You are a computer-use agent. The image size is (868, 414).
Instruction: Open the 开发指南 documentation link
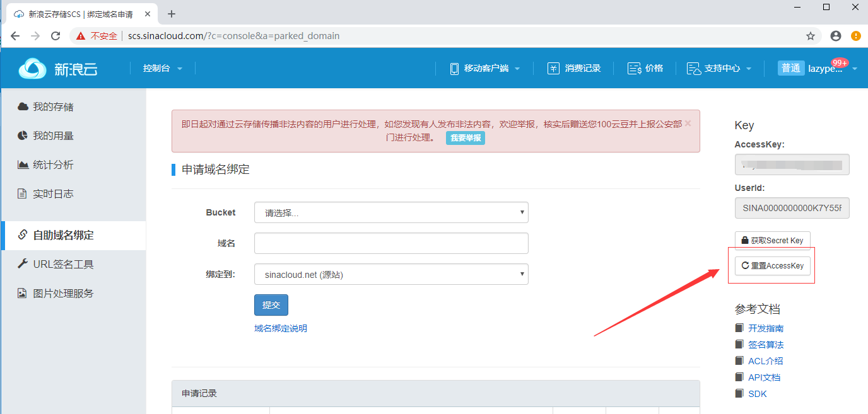(x=766, y=328)
